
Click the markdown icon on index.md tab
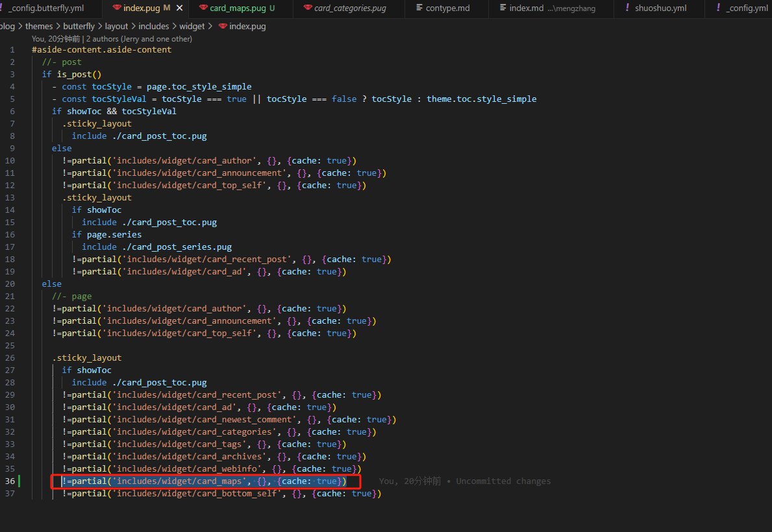tap(503, 8)
